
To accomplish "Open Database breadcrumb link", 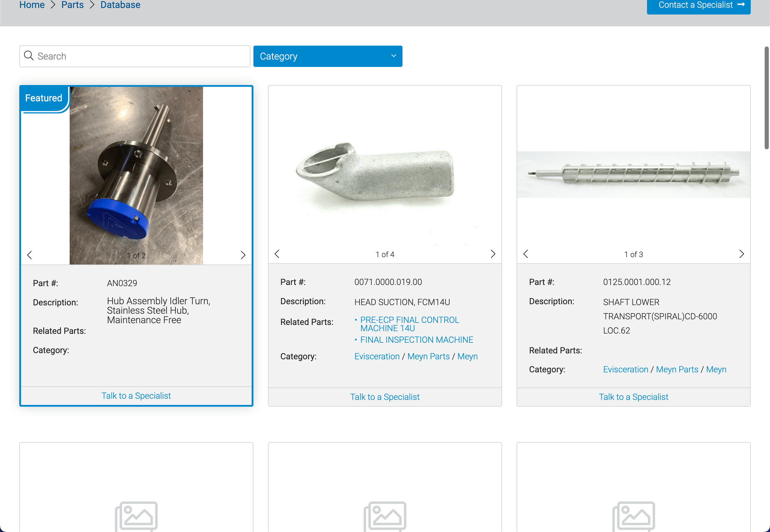I will [120, 5].
